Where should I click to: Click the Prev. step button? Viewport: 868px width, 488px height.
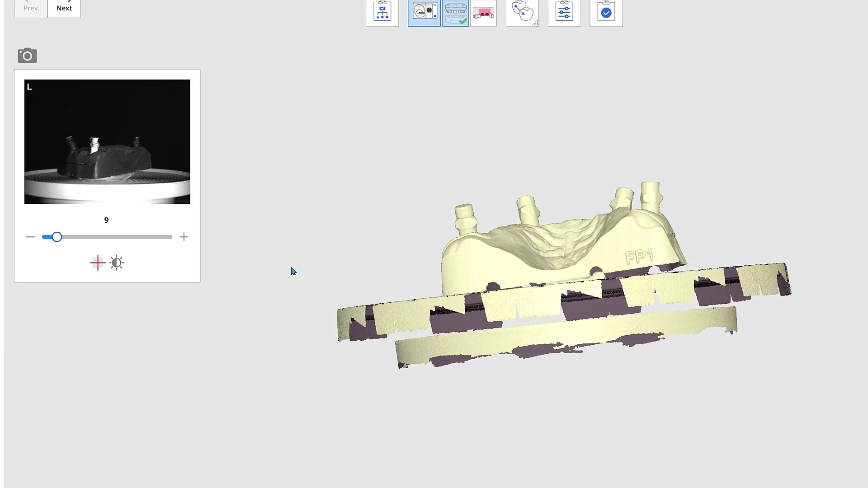click(x=31, y=8)
